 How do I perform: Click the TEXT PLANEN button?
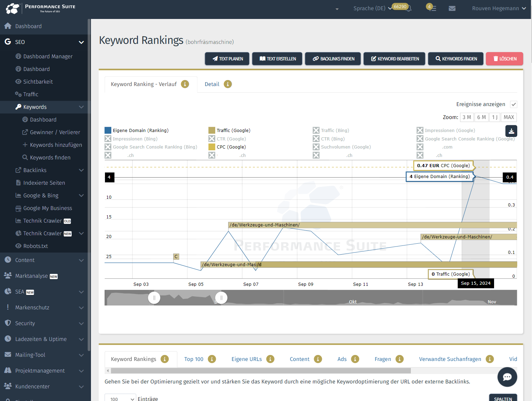coord(227,59)
